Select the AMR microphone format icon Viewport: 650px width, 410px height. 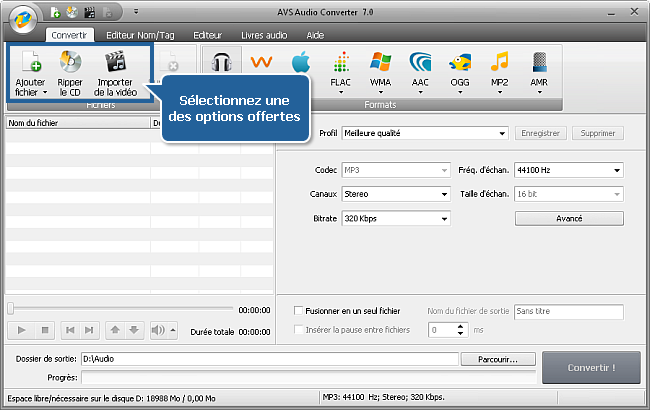click(539, 65)
